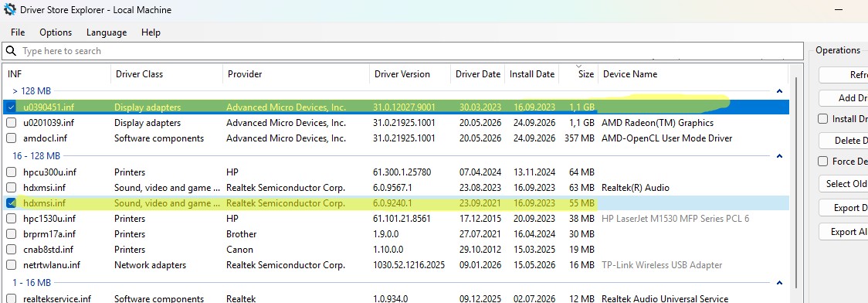The width and height of the screenshot is (868, 303).
Task: Open the Options menu
Action: [56, 32]
